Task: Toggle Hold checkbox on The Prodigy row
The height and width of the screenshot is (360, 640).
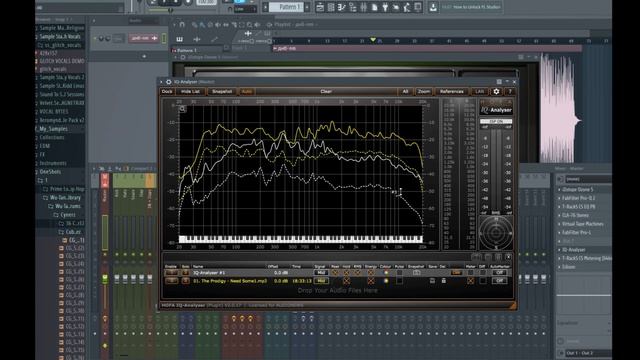Action: tap(347, 281)
